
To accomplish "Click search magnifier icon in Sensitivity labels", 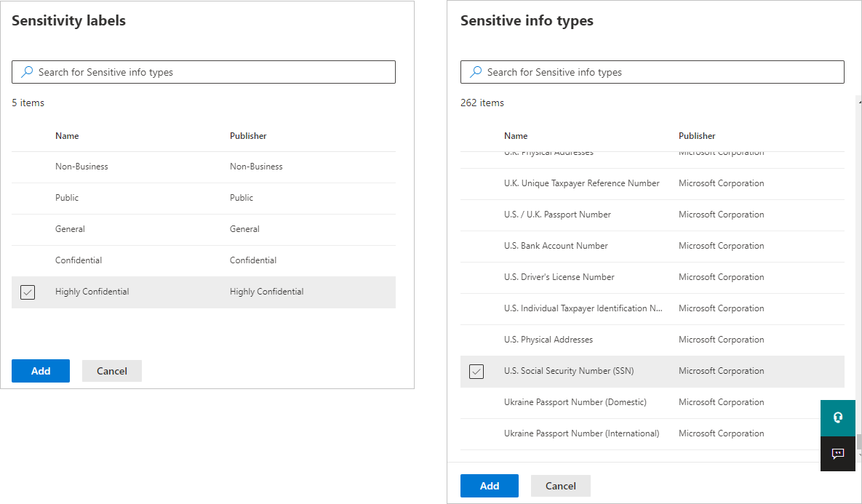I will 27,72.
